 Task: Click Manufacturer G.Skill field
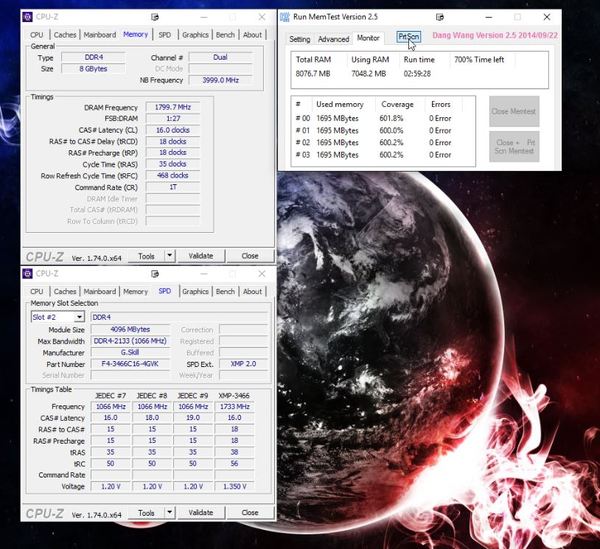pyautogui.click(x=130, y=352)
